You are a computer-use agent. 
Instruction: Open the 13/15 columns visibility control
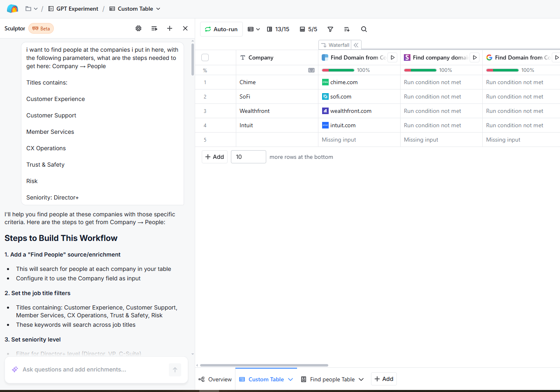[278, 29]
